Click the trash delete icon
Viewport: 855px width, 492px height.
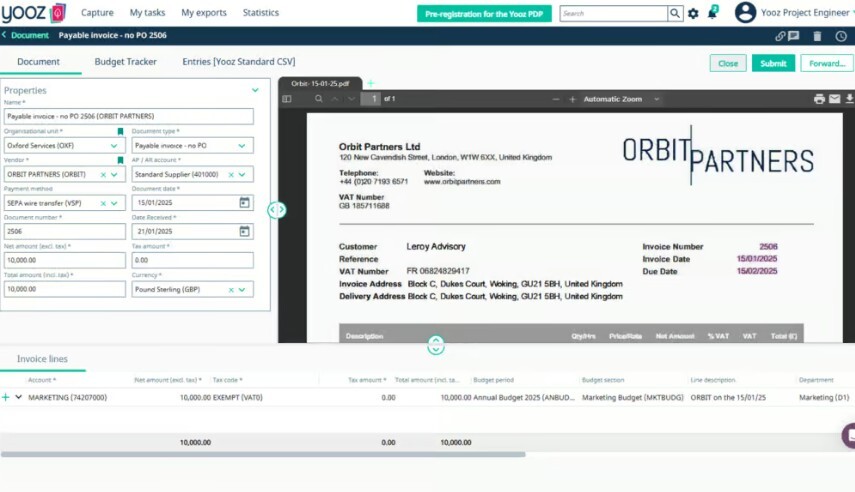(817, 36)
